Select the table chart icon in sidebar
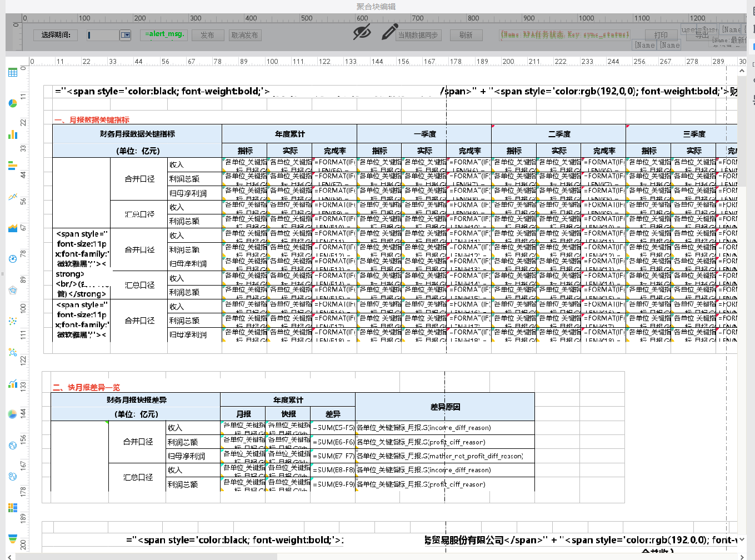Image resolution: width=755 pixels, height=560 pixels. pyautogui.click(x=13, y=72)
